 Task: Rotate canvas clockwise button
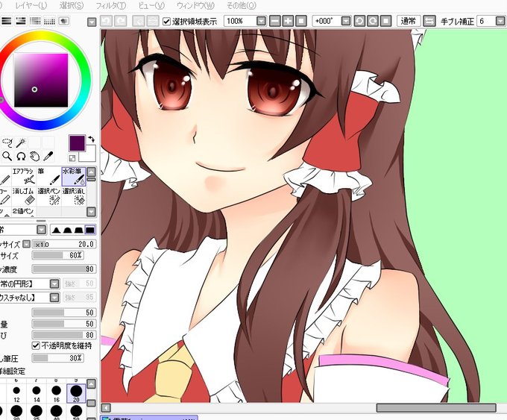pos(373,21)
